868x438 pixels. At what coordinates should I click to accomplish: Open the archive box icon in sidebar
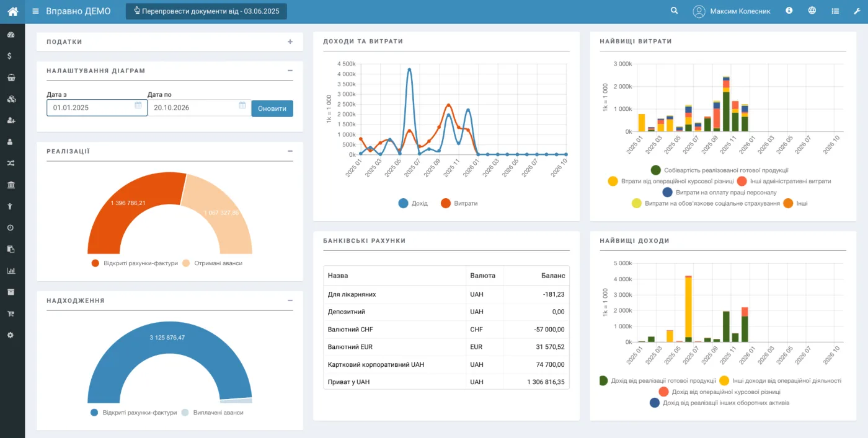[x=11, y=292]
